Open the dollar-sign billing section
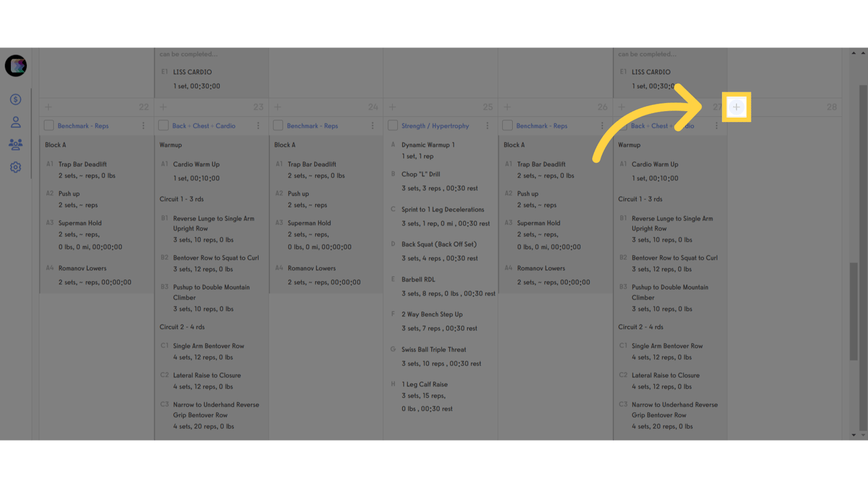 click(16, 100)
